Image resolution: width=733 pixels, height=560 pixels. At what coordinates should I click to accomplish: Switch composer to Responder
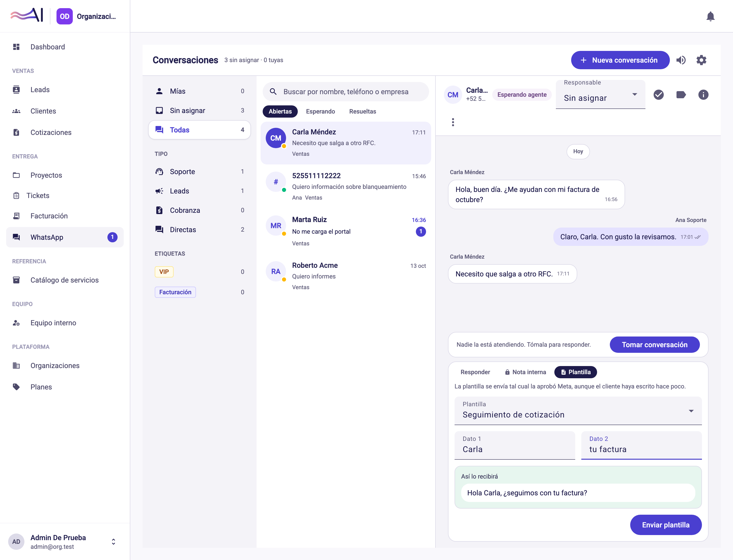(475, 372)
